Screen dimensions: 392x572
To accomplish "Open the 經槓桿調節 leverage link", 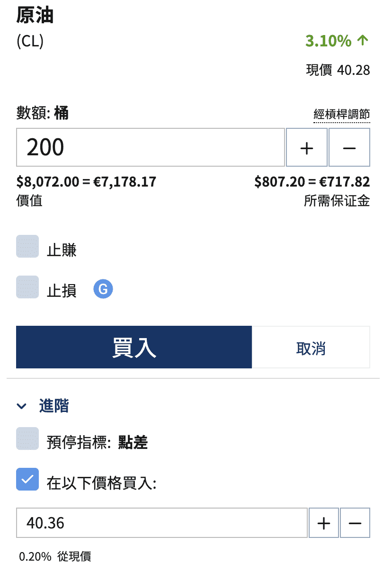I will 342,114.
